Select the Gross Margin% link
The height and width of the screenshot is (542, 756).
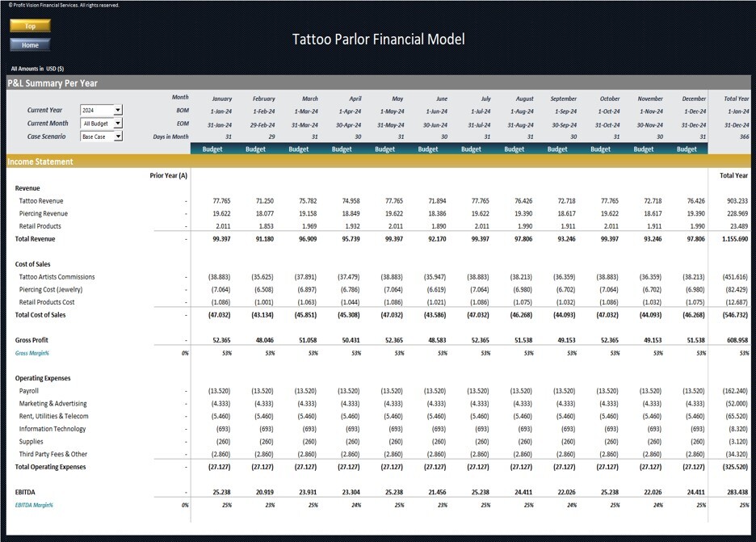coord(31,353)
